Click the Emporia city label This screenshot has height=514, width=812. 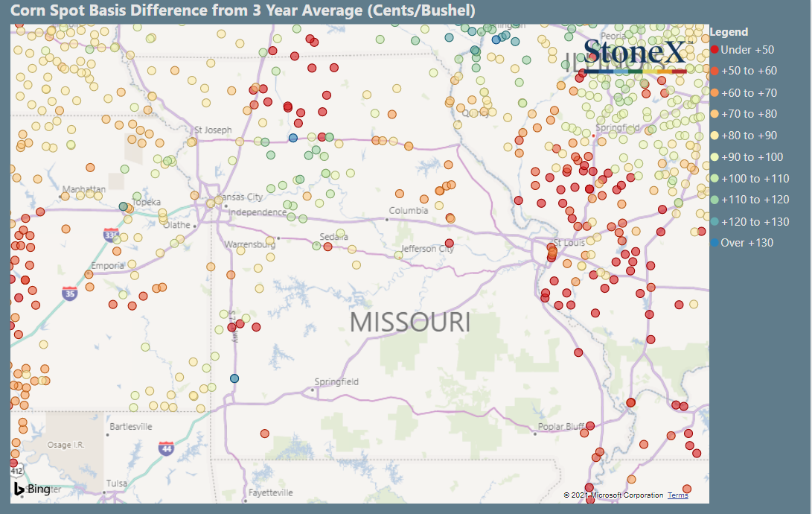(108, 266)
